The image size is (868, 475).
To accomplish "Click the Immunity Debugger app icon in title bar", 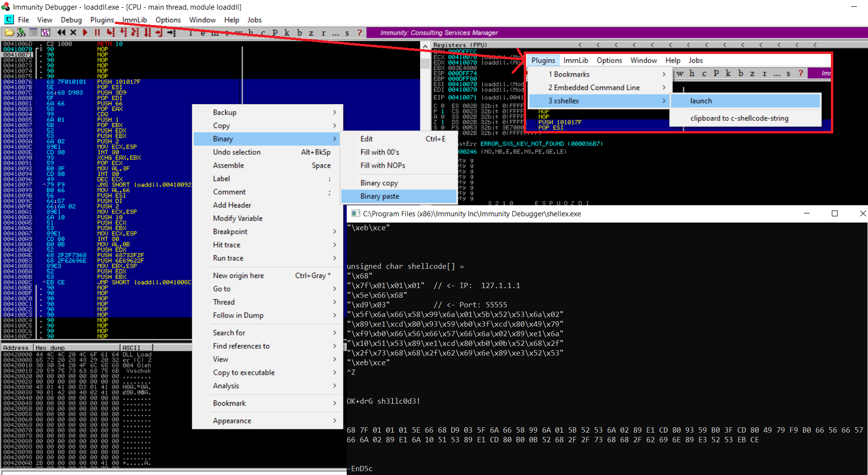I will [5, 7].
